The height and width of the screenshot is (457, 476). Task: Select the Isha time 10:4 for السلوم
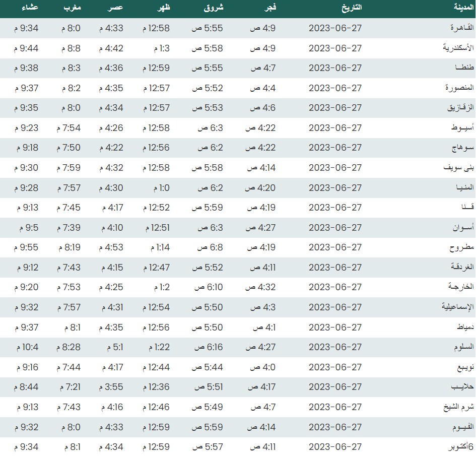pos(27,347)
